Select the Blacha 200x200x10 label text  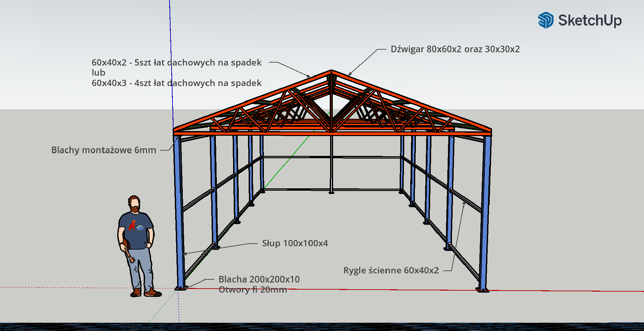point(259,279)
